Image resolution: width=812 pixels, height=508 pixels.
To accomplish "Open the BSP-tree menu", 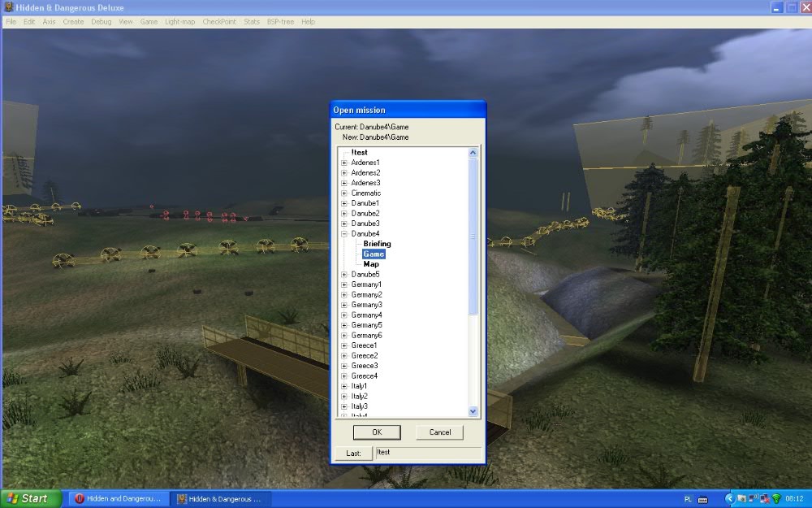I will [280, 22].
